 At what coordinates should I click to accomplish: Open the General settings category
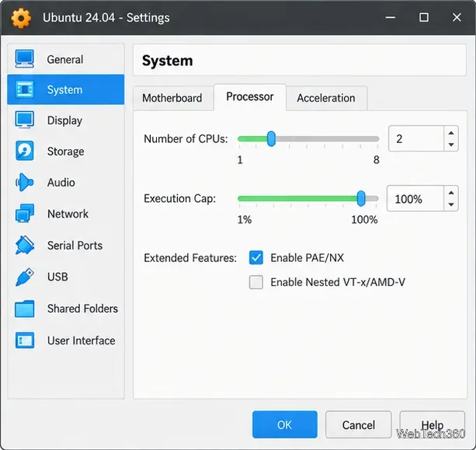click(x=66, y=59)
